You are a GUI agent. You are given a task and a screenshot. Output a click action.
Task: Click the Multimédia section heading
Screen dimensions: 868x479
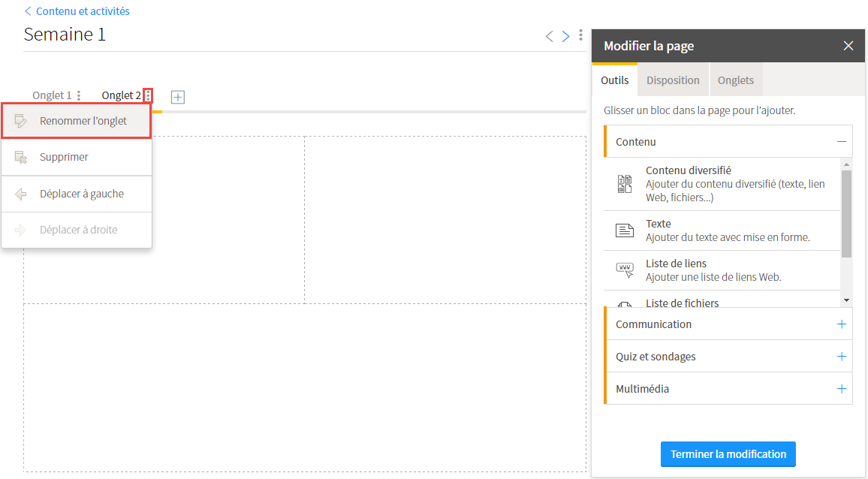click(x=642, y=389)
